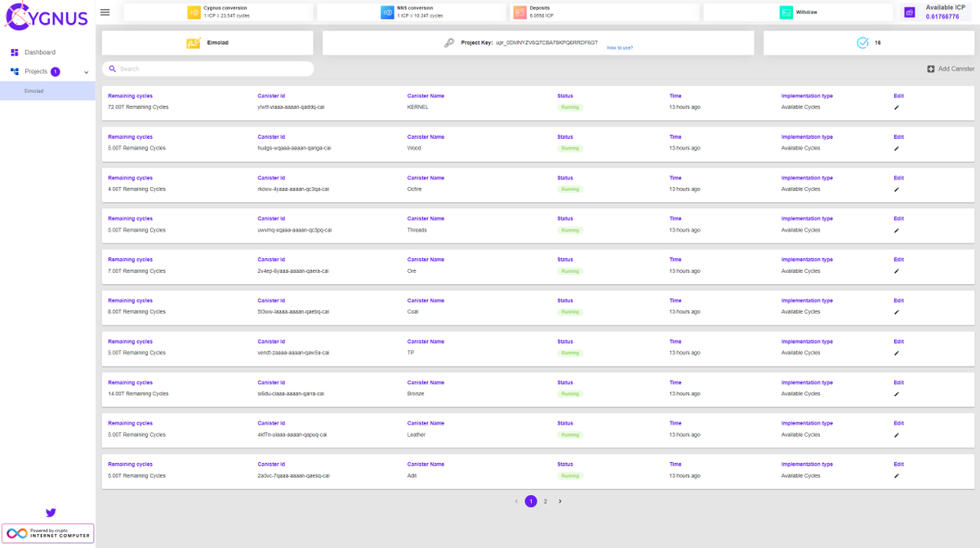
Task: Click the Eimolad project folder icon
Action: pos(194,42)
